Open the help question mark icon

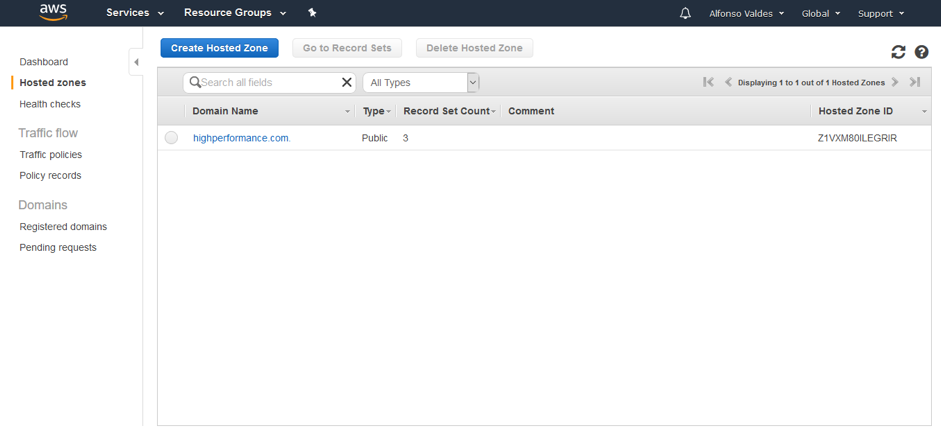pos(922,52)
